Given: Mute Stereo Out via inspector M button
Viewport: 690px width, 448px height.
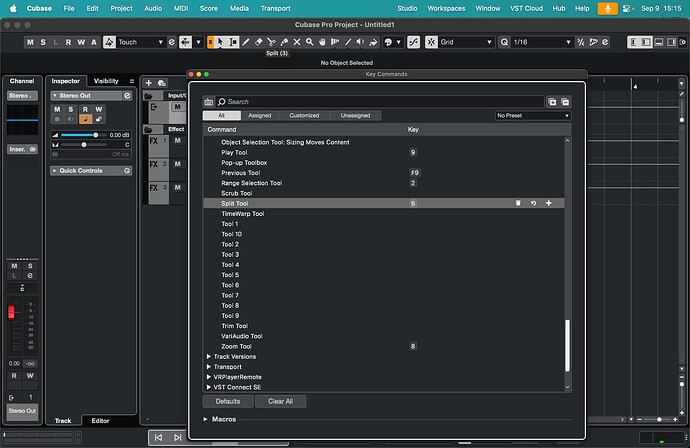Looking at the screenshot, I should point(57,109).
